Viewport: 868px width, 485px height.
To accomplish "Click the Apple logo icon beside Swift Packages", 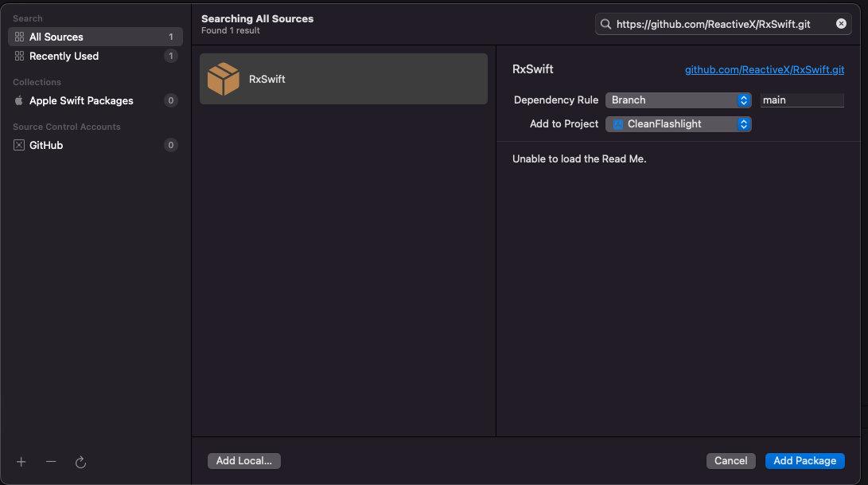I will [x=19, y=100].
